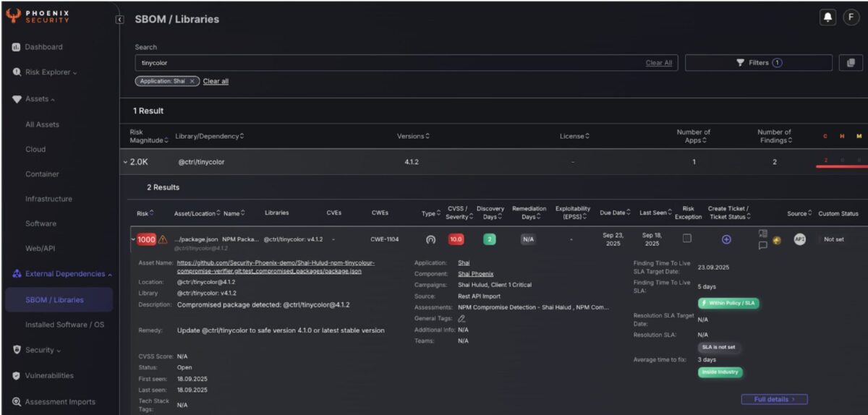
Task: Edit General Tags with pencil icon
Action: pyautogui.click(x=461, y=318)
